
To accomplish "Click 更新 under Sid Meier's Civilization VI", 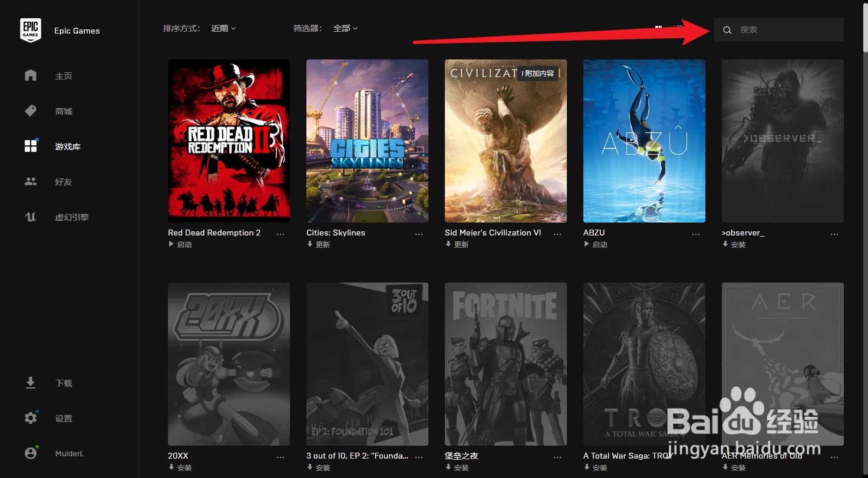I will [x=457, y=244].
